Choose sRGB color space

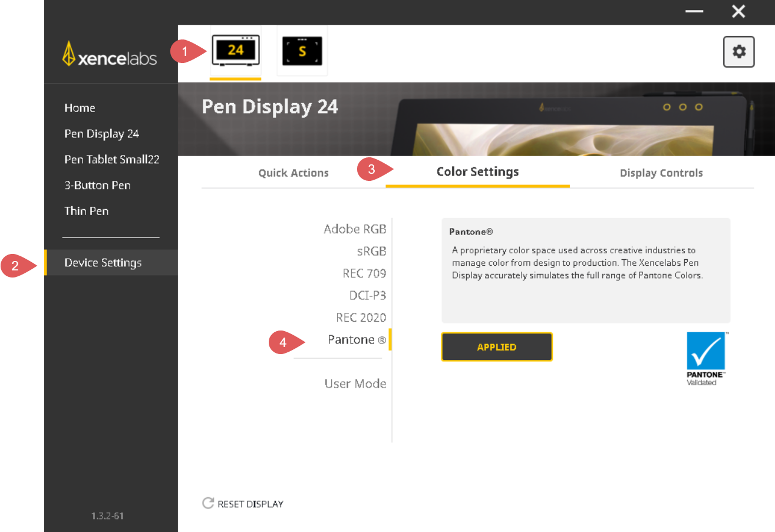coord(372,252)
